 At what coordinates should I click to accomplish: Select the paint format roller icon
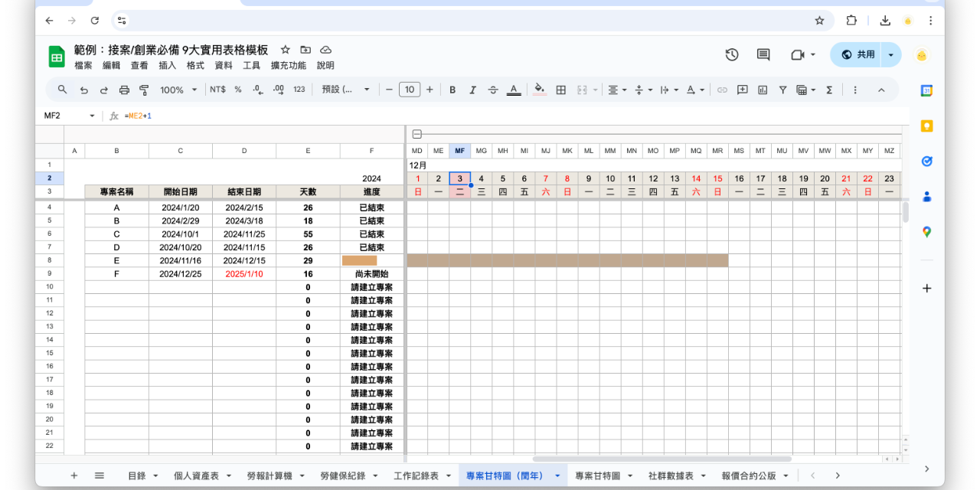(144, 90)
